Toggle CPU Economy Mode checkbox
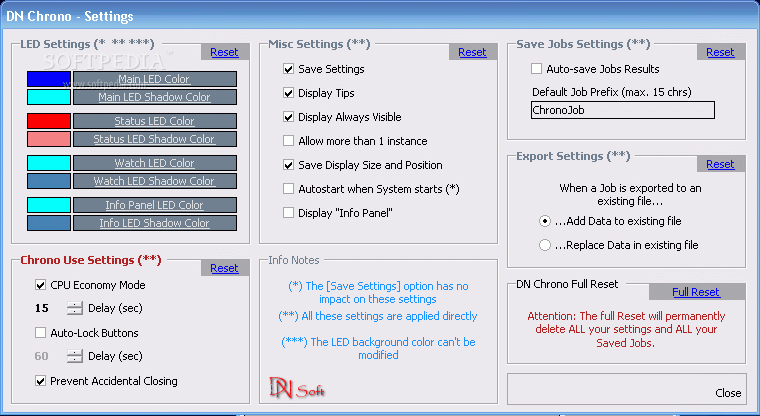 coord(41,285)
